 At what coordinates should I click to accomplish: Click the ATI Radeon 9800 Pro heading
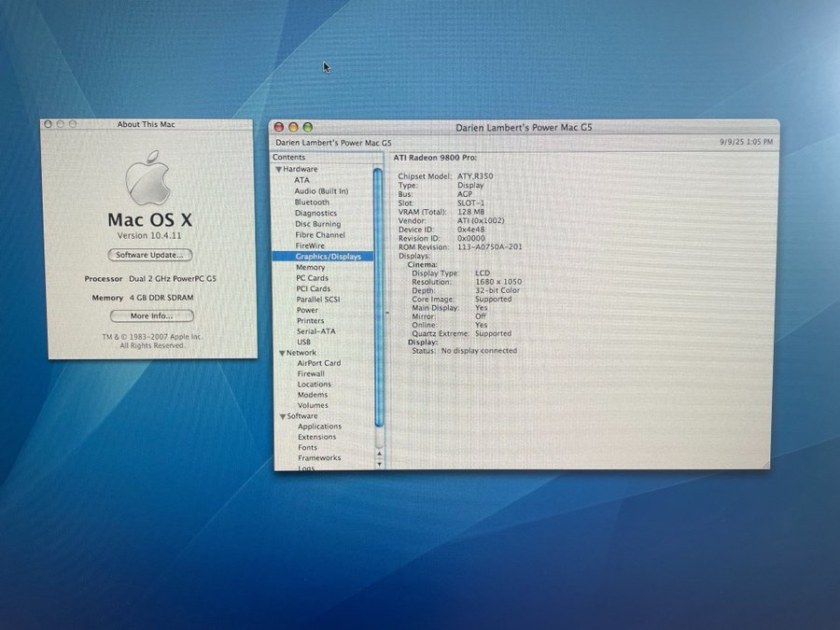[x=435, y=158]
